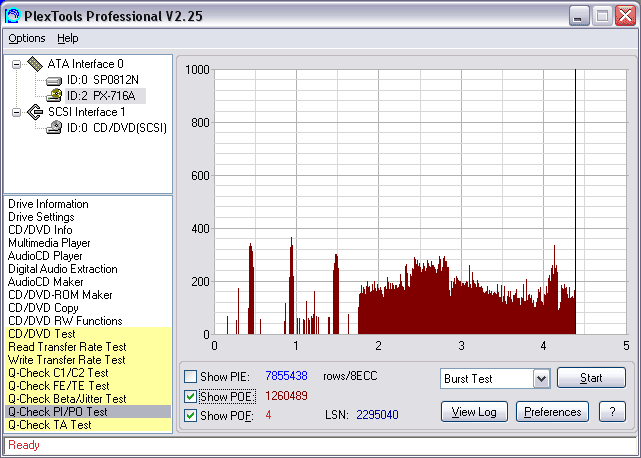This screenshot has width=641, height=458.
Task: Select the ID:0 CD/DVD(SCSI) device
Action: pyautogui.click(x=117, y=128)
